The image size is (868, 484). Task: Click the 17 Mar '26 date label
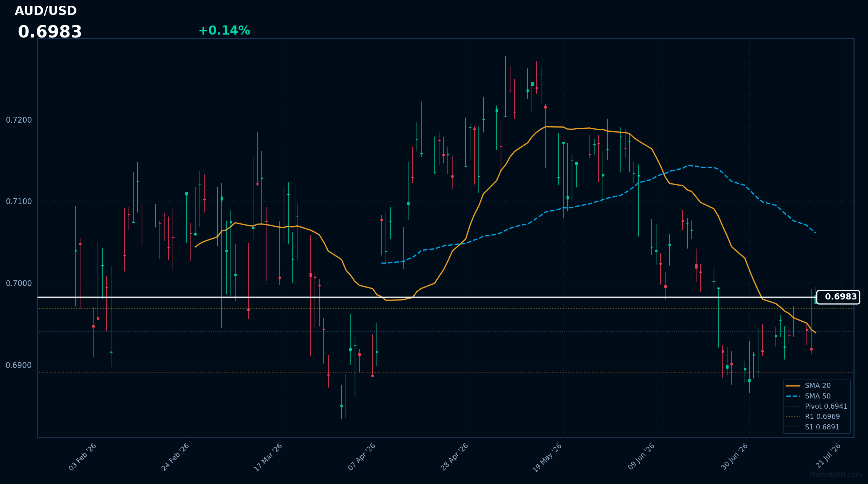[268, 457]
